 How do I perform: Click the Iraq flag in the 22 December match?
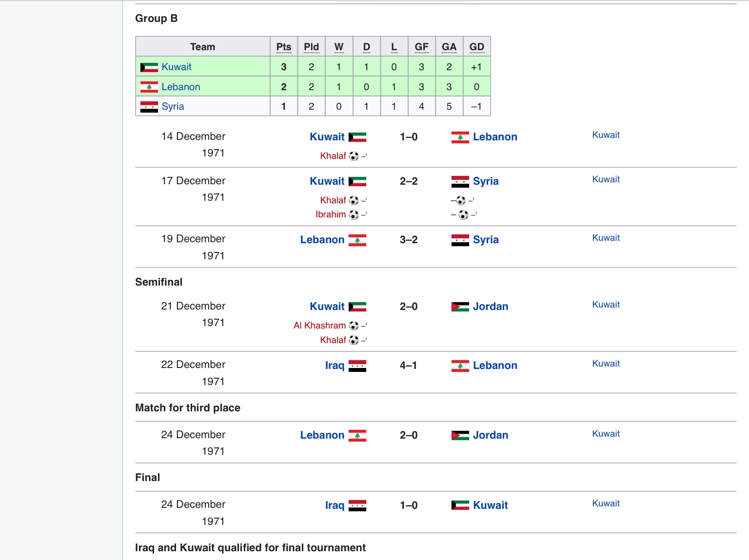tap(357, 366)
